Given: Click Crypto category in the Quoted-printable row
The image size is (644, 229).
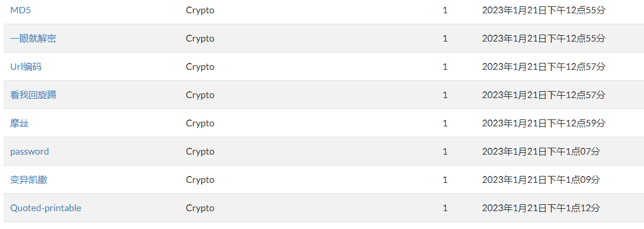Looking at the screenshot, I should (200, 208).
